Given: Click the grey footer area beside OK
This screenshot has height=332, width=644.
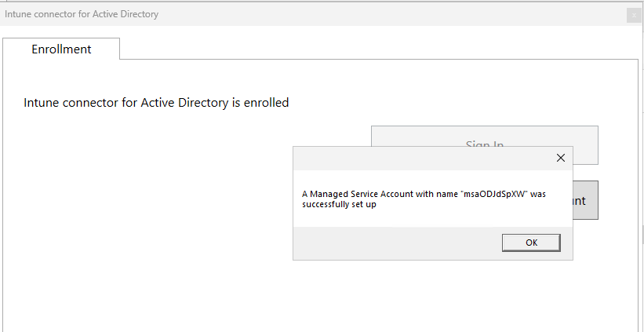Looking at the screenshot, I should click(x=392, y=243).
